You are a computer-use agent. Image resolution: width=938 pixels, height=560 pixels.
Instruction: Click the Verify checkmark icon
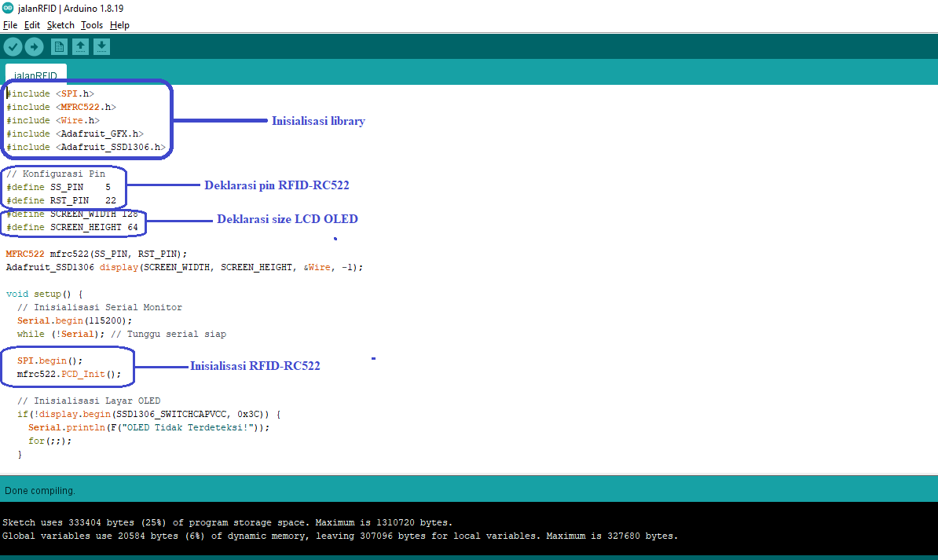point(13,47)
